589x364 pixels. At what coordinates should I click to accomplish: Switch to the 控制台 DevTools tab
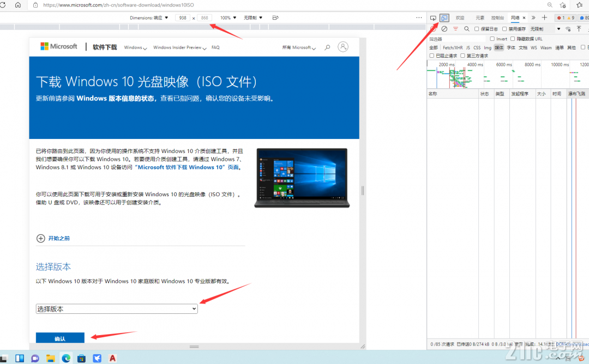498,17
